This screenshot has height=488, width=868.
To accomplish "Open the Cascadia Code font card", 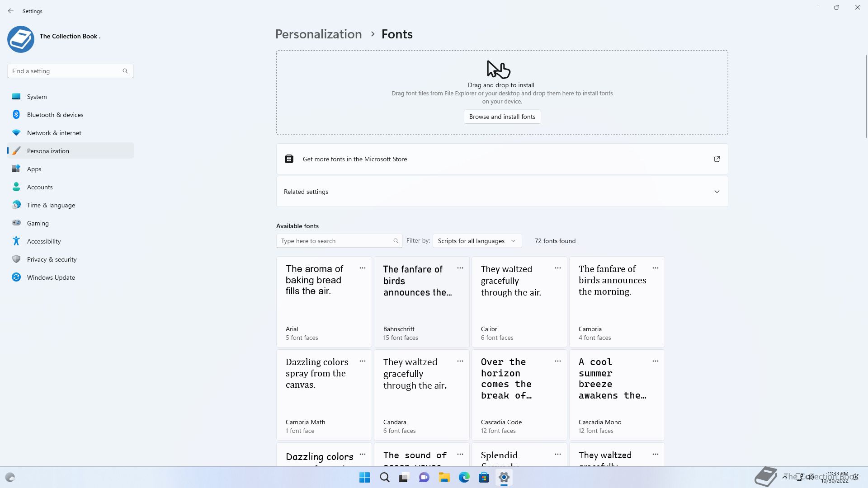I will click(x=519, y=395).
